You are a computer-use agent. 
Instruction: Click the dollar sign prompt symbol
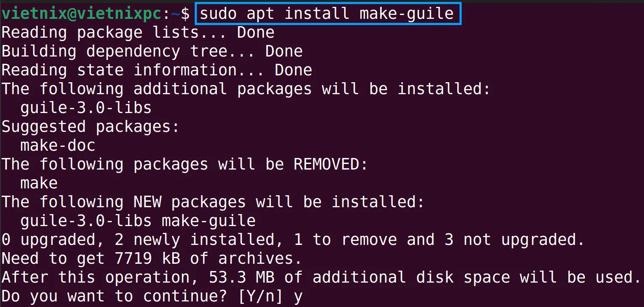(x=185, y=14)
